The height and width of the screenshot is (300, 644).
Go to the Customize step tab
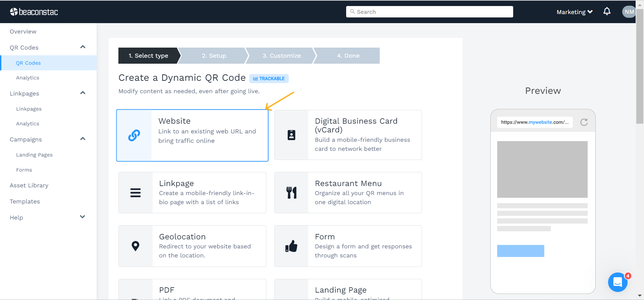pyautogui.click(x=281, y=56)
